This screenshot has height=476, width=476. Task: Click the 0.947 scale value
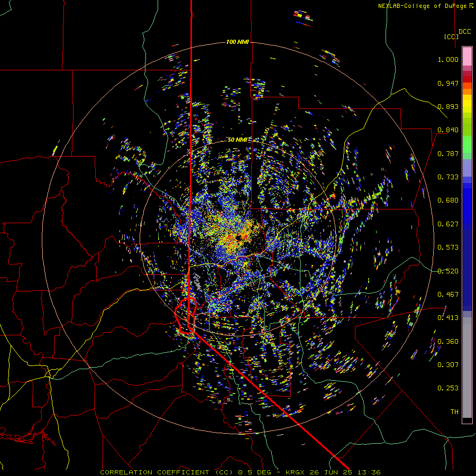(448, 83)
